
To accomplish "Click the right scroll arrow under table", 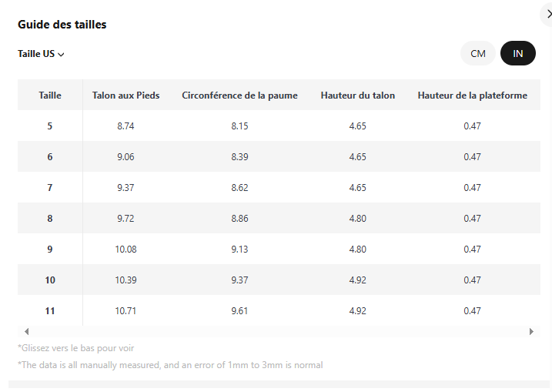I will [x=531, y=331].
